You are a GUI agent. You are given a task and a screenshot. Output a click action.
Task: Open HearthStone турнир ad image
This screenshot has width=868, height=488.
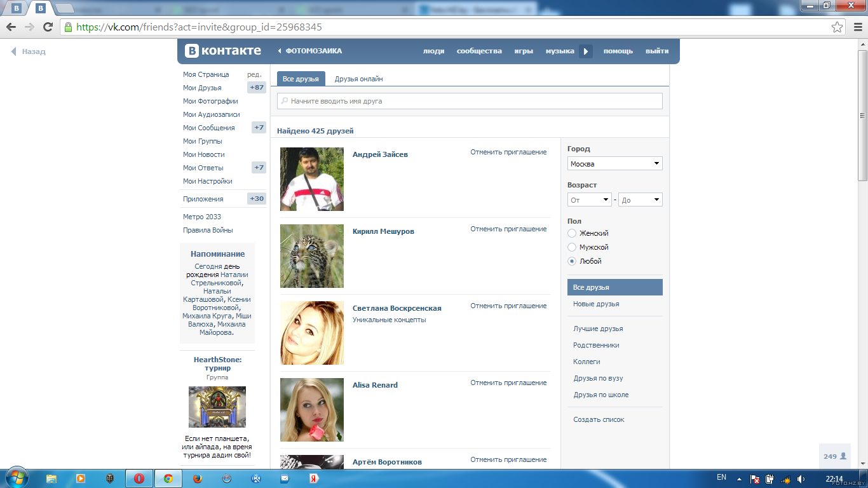(x=217, y=407)
